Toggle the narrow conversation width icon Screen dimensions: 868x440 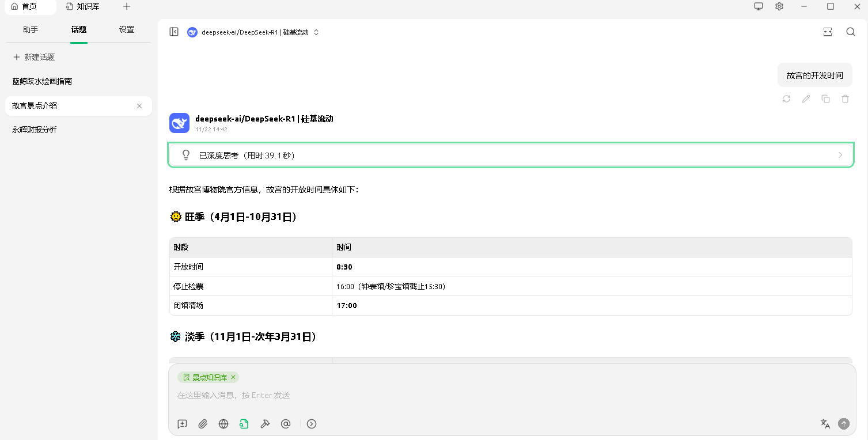[828, 32]
